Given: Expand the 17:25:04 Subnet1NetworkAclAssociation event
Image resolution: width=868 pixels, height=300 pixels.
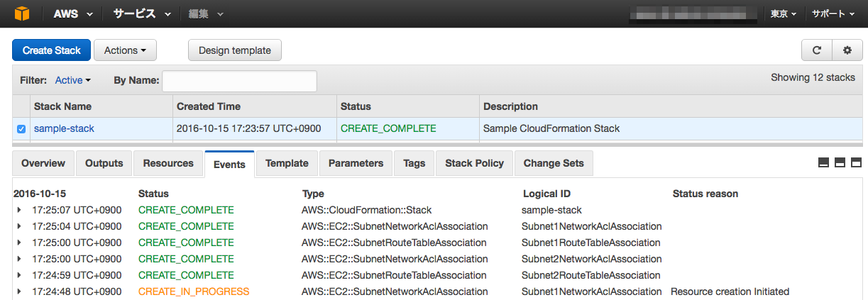Looking at the screenshot, I should [20, 226].
